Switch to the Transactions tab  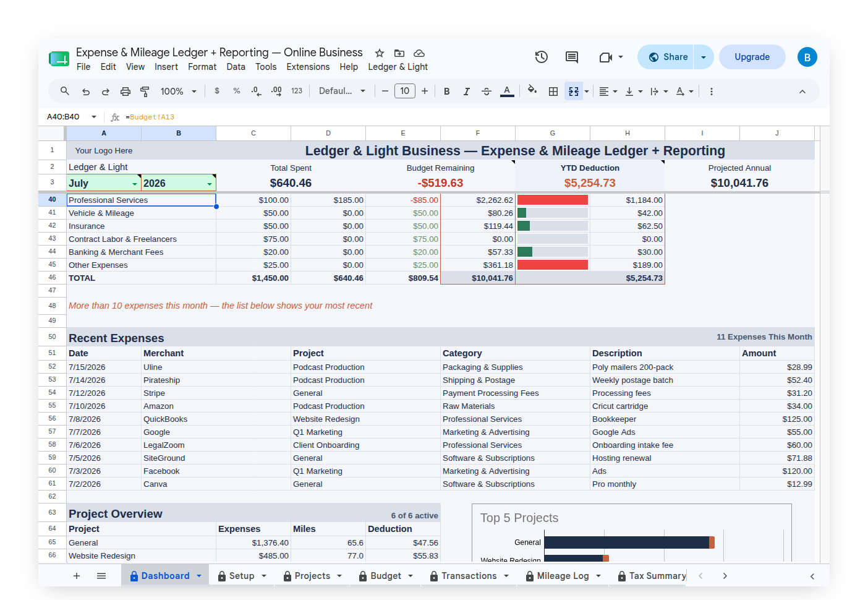(469, 576)
